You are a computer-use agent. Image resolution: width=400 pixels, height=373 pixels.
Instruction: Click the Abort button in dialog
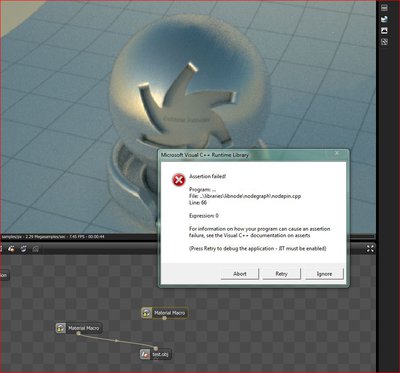tap(240, 274)
